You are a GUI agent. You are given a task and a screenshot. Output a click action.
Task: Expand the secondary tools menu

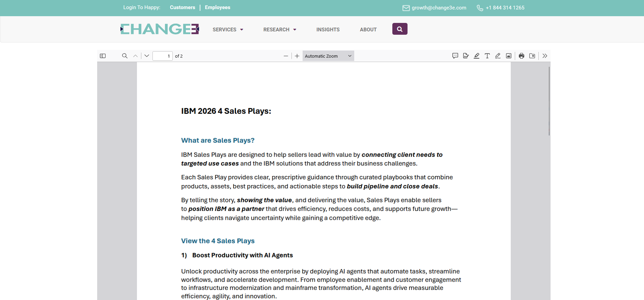[545, 56]
